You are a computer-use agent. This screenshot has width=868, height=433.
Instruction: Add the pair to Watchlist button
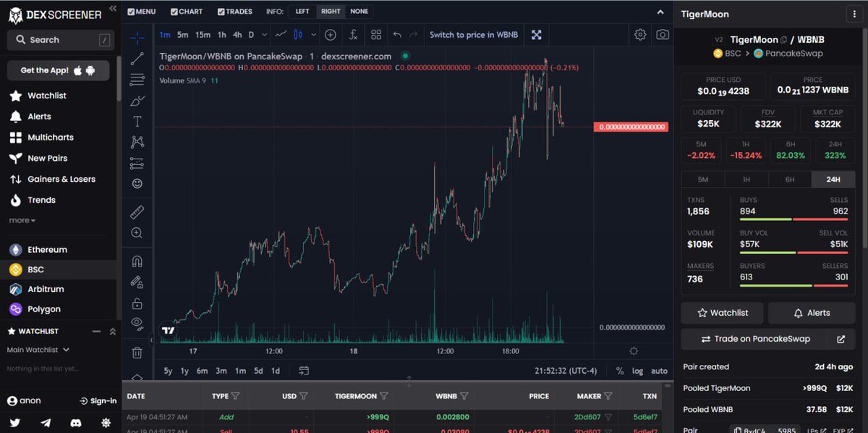[723, 313]
